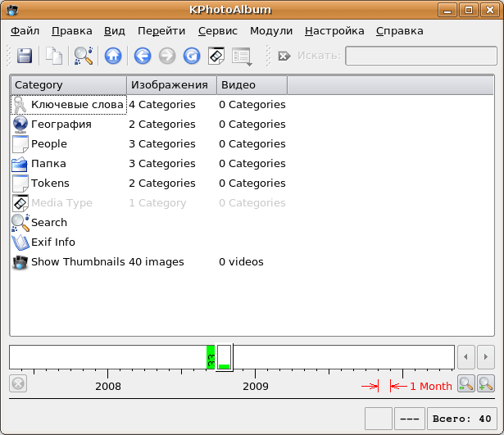Click the magnifier icon beside Search row

click(20, 223)
